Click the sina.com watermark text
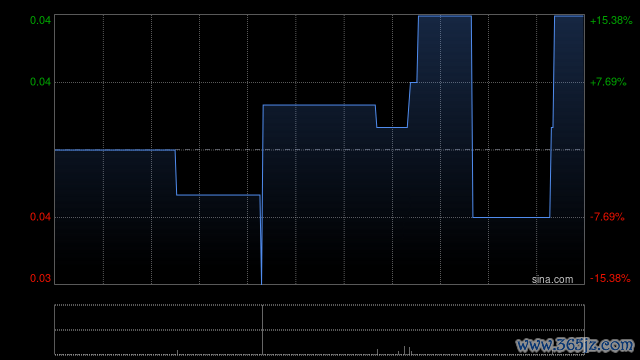Screen dimensions: 640x360 tap(552, 280)
